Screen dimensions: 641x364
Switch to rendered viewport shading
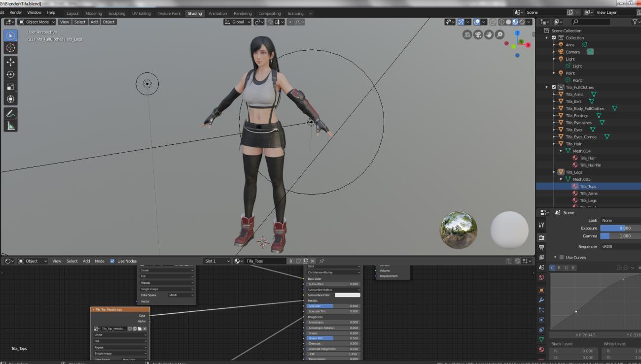click(522, 22)
